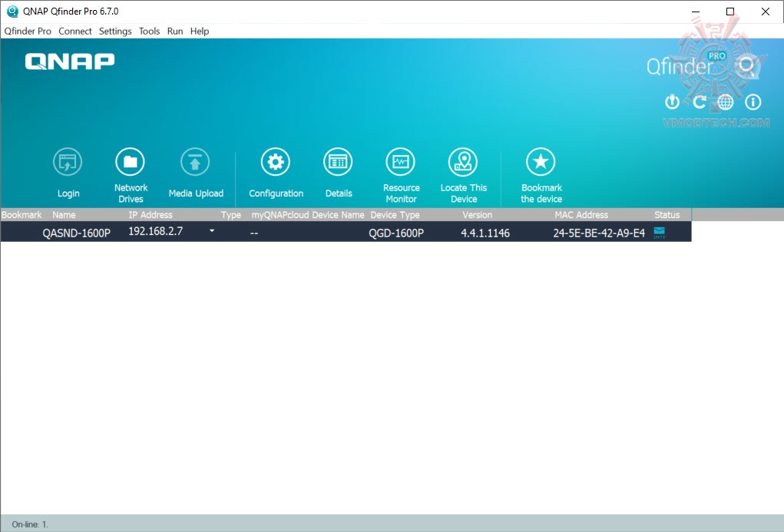Sort by MAC Address column header
This screenshot has height=532, width=784.
click(581, 215)
